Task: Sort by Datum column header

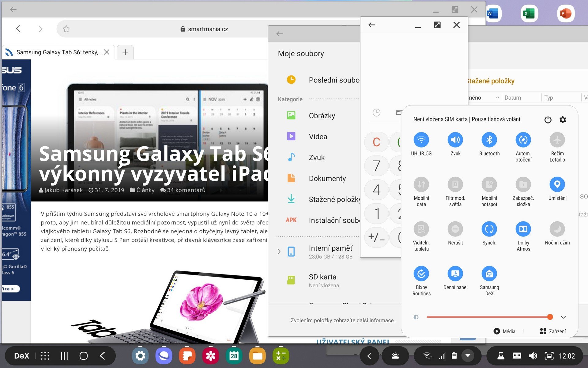Action: [513, 98]
